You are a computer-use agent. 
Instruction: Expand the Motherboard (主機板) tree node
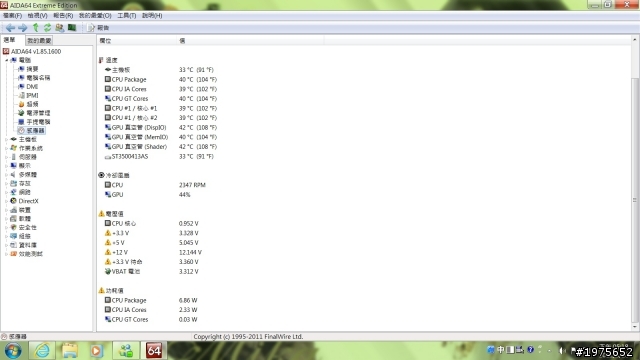(x=7, y=140)
